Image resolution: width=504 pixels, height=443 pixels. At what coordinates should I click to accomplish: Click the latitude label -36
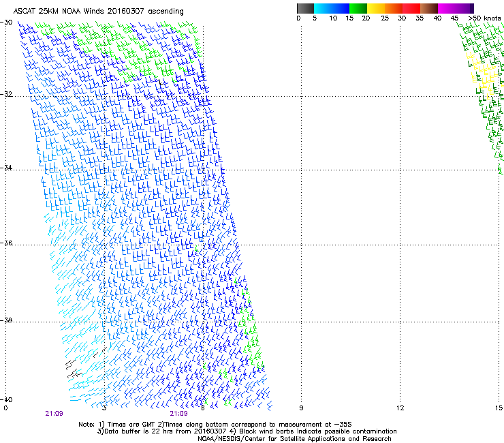point(6,243)
